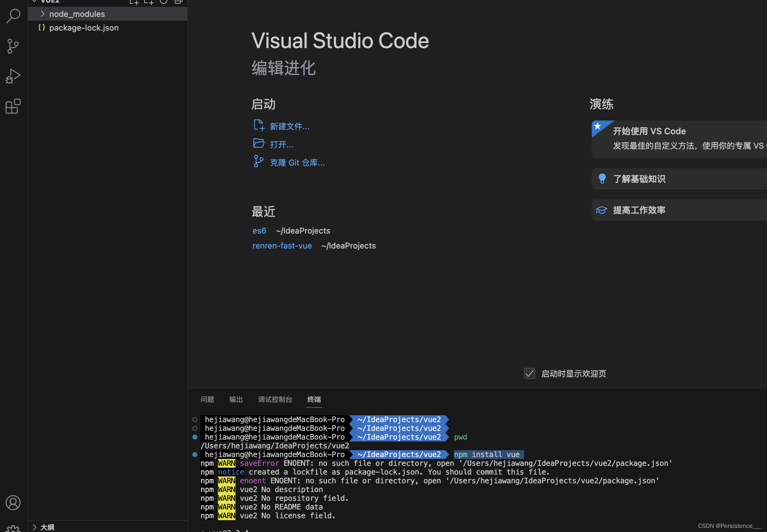Open the 了解基础知识 walkthrough
This screenshot has height=532, width=767.
pos(679,179)
